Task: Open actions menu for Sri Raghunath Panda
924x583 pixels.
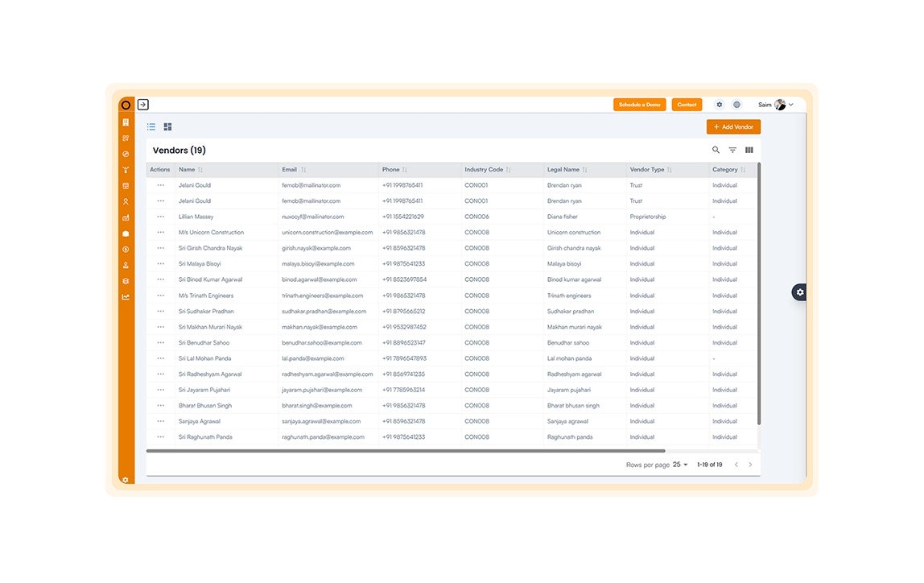Action: tap(161, 437)
